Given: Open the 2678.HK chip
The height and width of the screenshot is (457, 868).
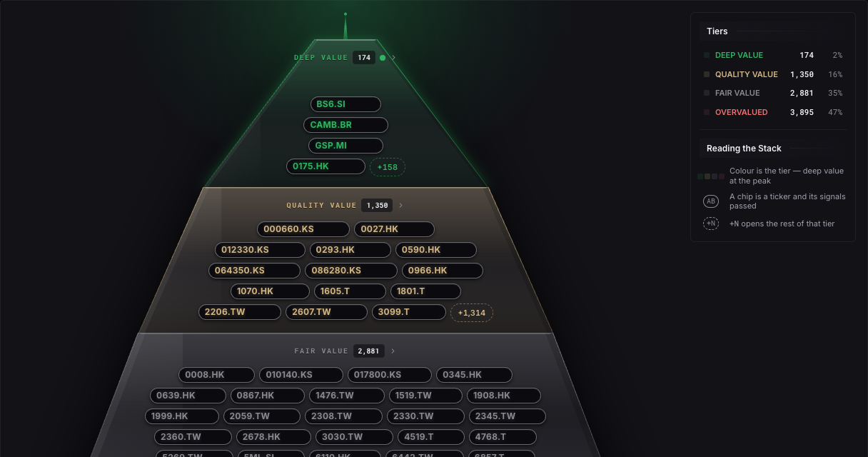Looking at the screenshot, I should point(273,437).
